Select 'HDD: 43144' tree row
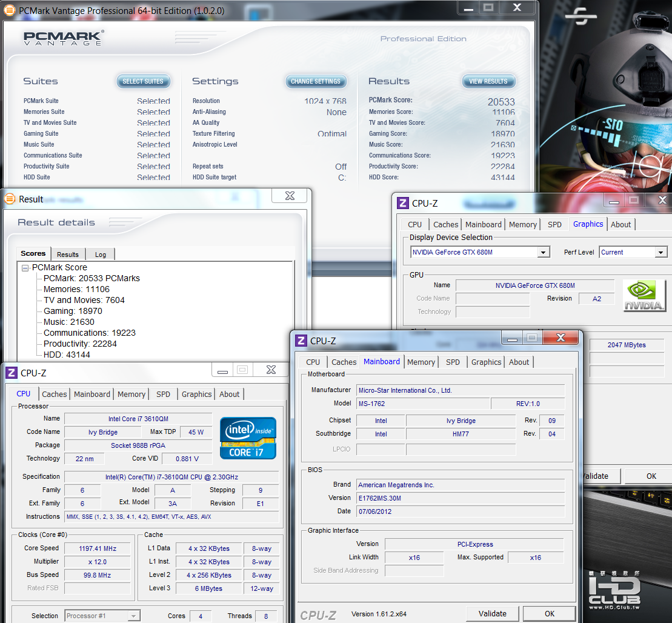 pos(67,355)
